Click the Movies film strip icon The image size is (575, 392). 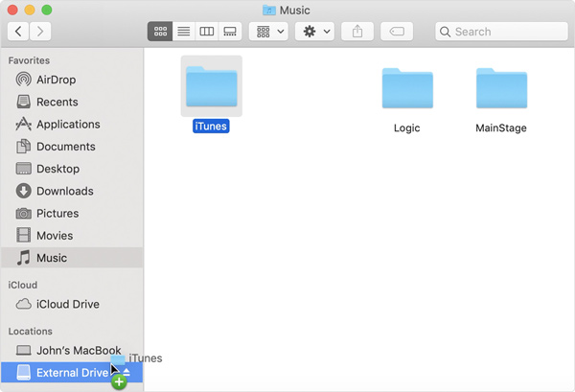tap(23, 236)
